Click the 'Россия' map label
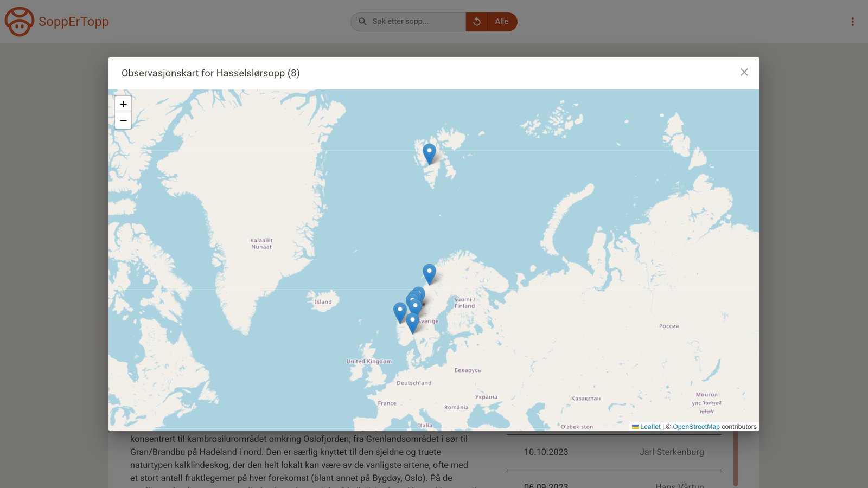This screenshot has height=488, width=868. pos(669,326)
